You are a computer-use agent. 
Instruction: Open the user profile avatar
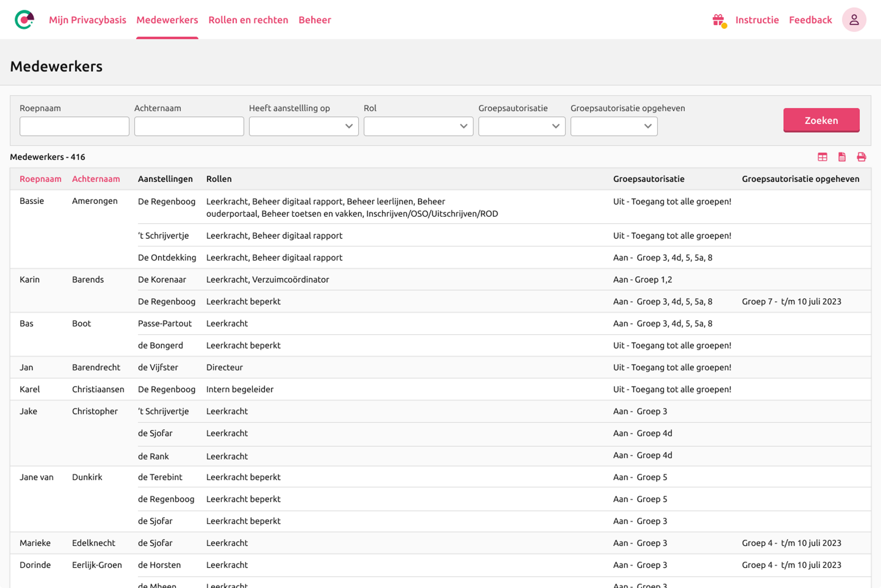[854, 20]
